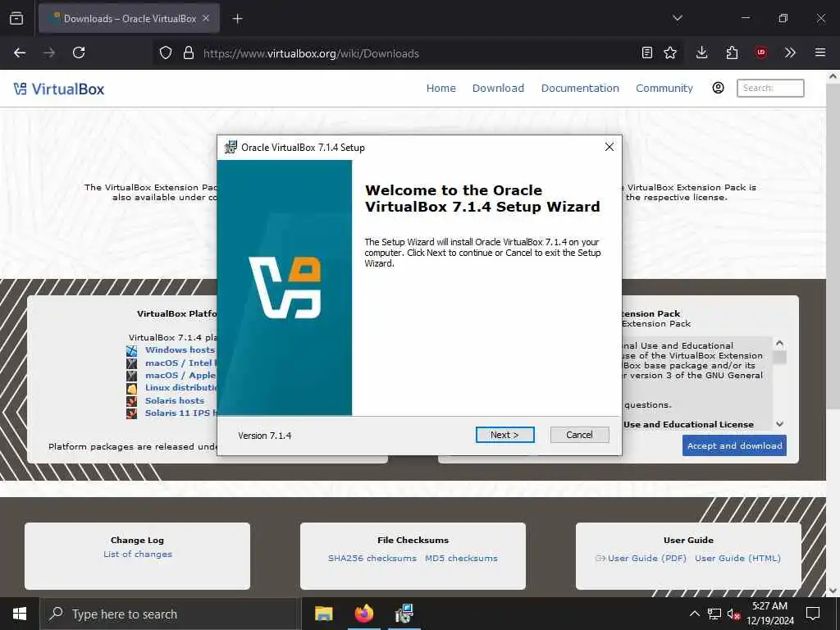The image size is (840, 630).
Task: Open the Firefox extensions puzzle icon
Action: click(732, 53)
